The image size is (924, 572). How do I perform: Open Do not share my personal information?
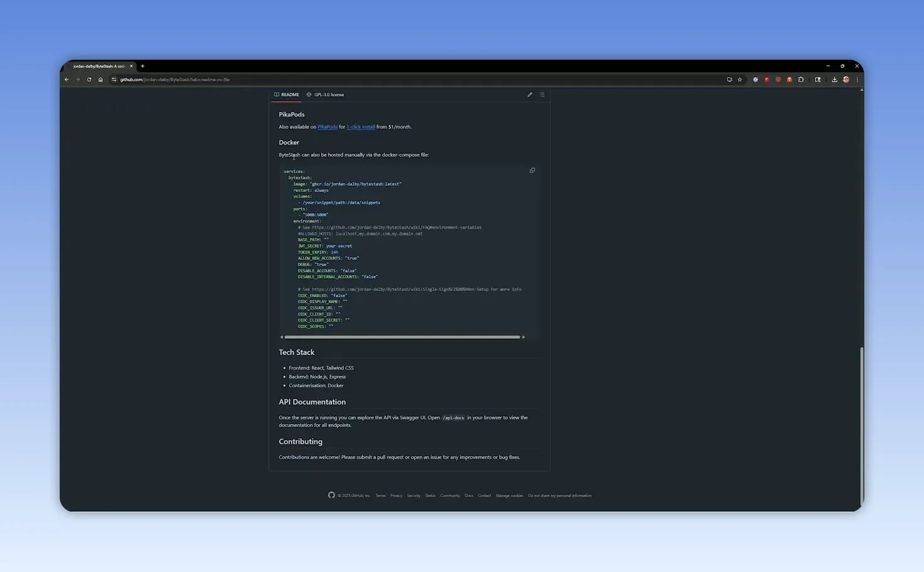click(x=559, y=496)
